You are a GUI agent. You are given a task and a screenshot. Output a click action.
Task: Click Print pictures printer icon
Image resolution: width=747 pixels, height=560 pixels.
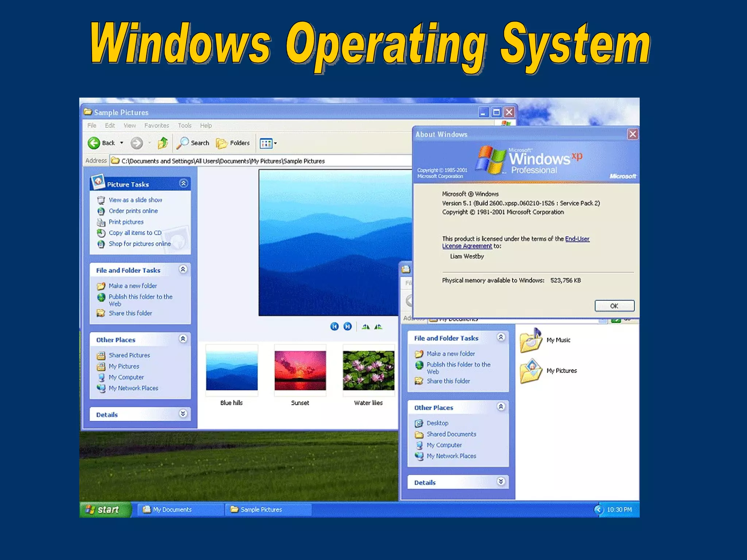[101, 222]
